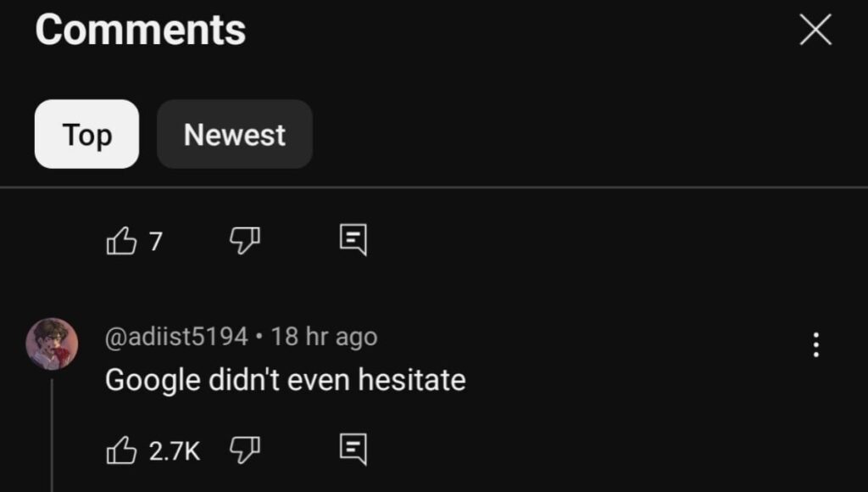Click the 2.7K like count
The height and width of the screenshot is (492, 868).
click(175, 450)
